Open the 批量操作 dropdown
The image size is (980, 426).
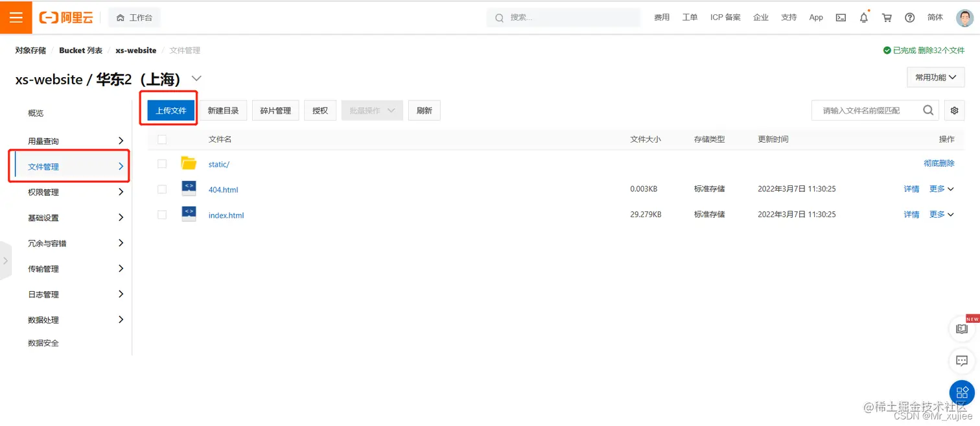click(372, 110)
